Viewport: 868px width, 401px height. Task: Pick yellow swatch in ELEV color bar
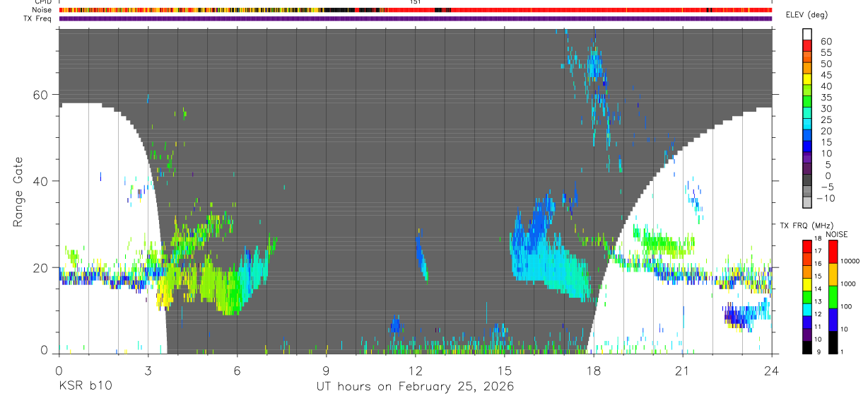point(808,79)
